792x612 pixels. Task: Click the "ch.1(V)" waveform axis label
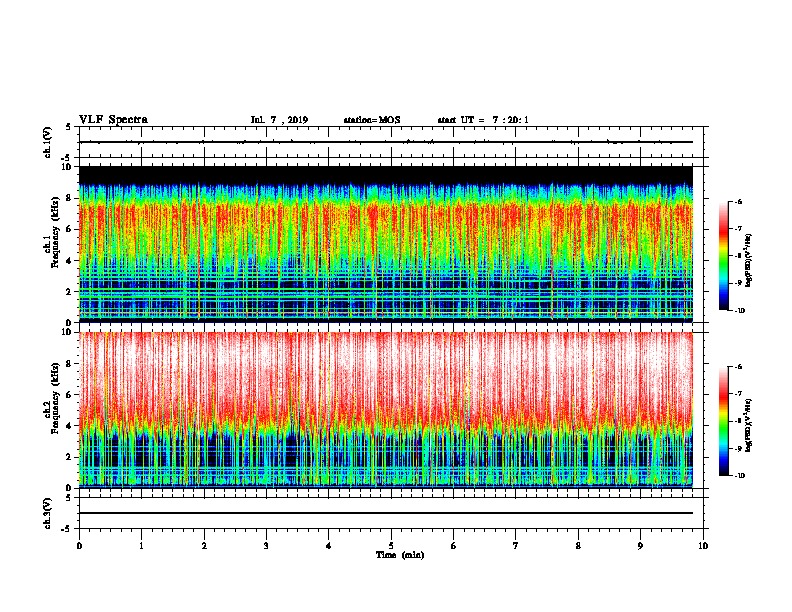(47, 142)
